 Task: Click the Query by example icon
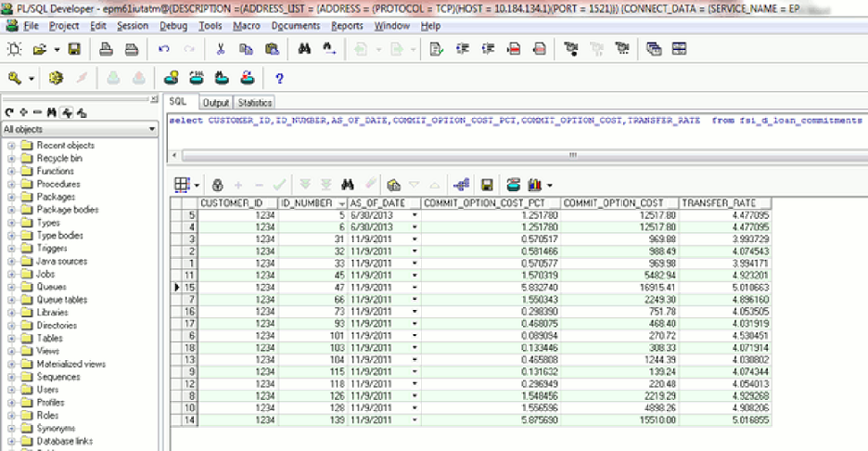pos(393,185)
